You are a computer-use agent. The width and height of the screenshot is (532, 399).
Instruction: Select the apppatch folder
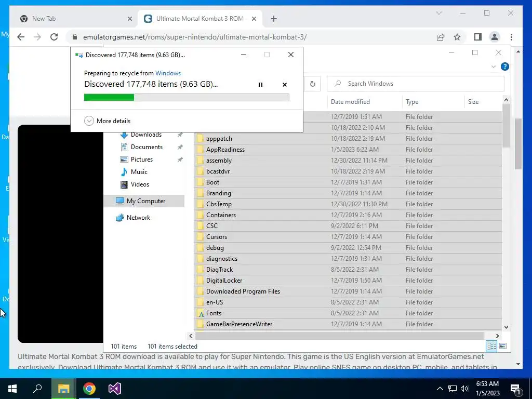coord(348,138)
